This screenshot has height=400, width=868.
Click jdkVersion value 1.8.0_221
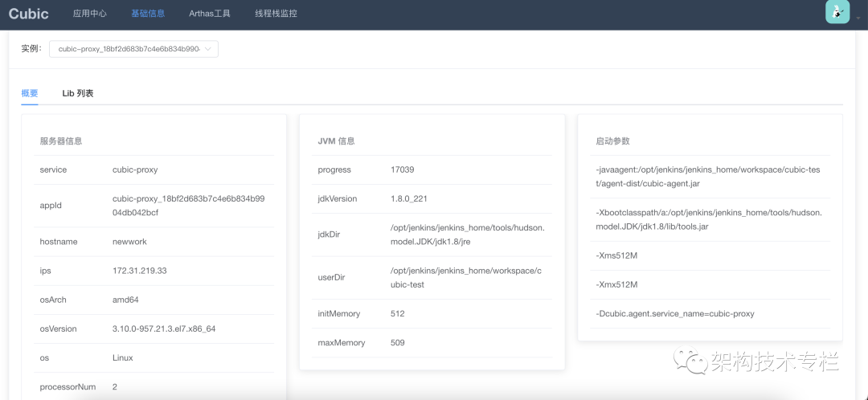tap(409, 198)
